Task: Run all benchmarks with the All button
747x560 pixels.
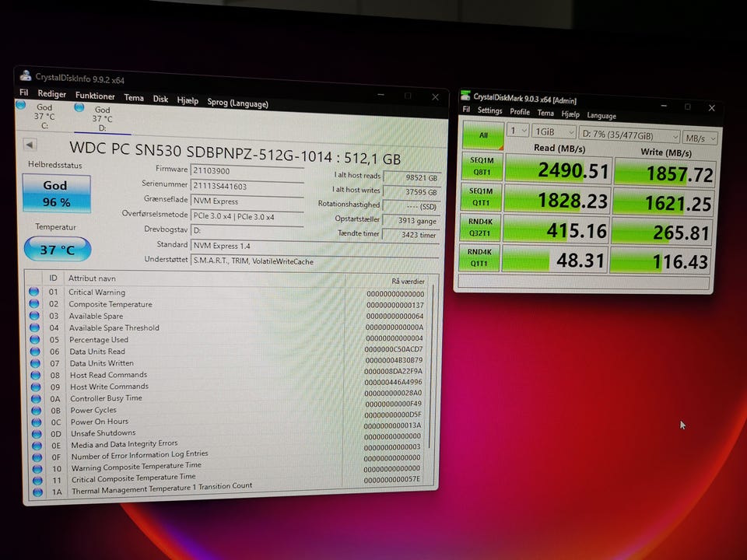Action: tap(483, 135)
